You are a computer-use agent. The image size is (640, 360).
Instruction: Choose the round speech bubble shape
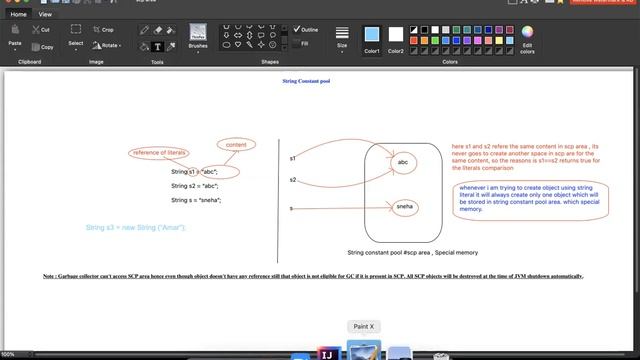coord(273,36)
